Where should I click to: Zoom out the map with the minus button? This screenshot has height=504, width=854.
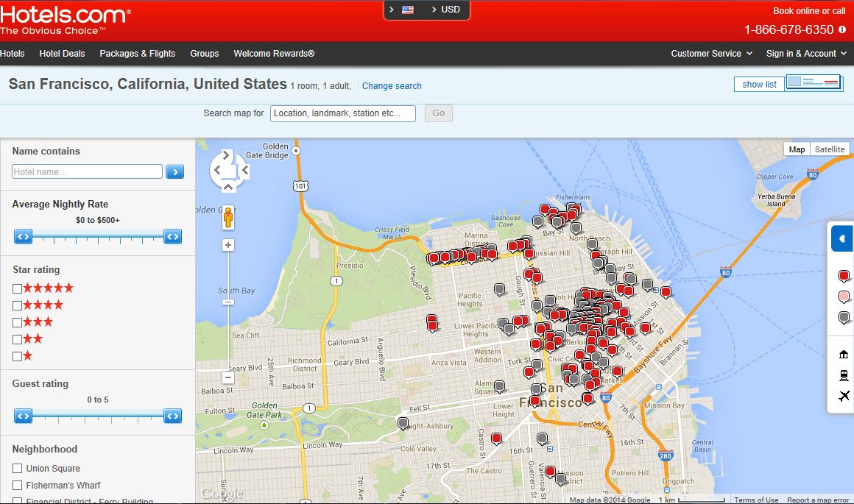point(228,377)
